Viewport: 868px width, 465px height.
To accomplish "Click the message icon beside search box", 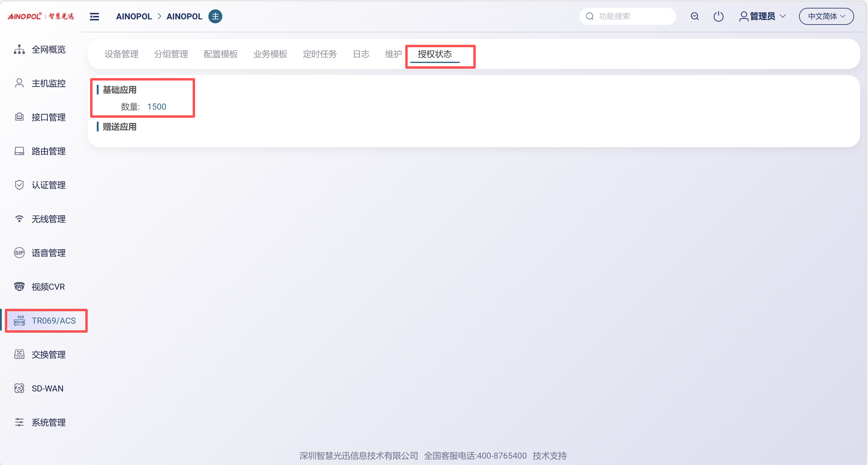I will 694,16.
